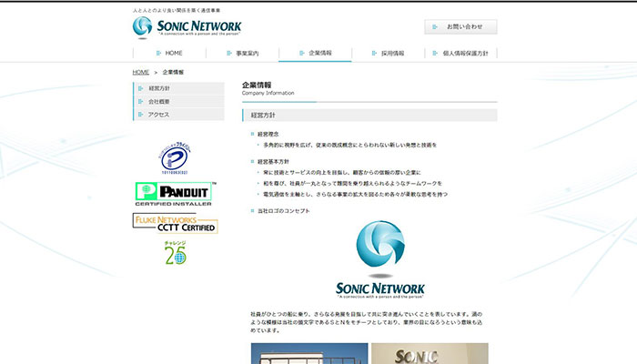637x364 pixels.
Task: Click the 経営基本方針 subheading
Action: (273, 162)
